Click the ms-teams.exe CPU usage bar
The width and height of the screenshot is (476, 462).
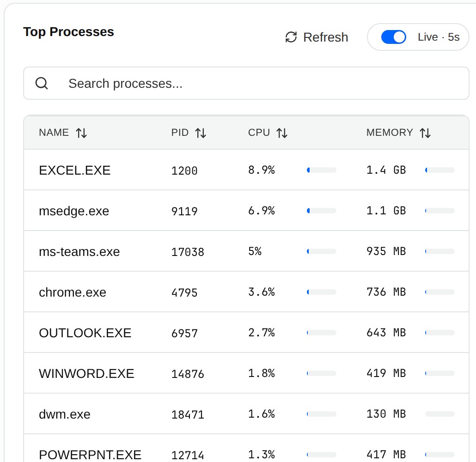click(322, 251)
